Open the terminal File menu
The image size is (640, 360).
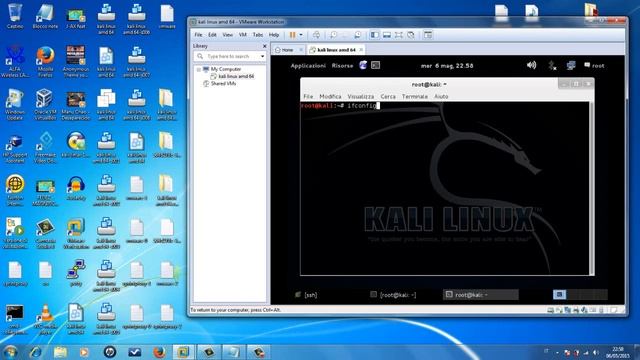click(308, 97)
